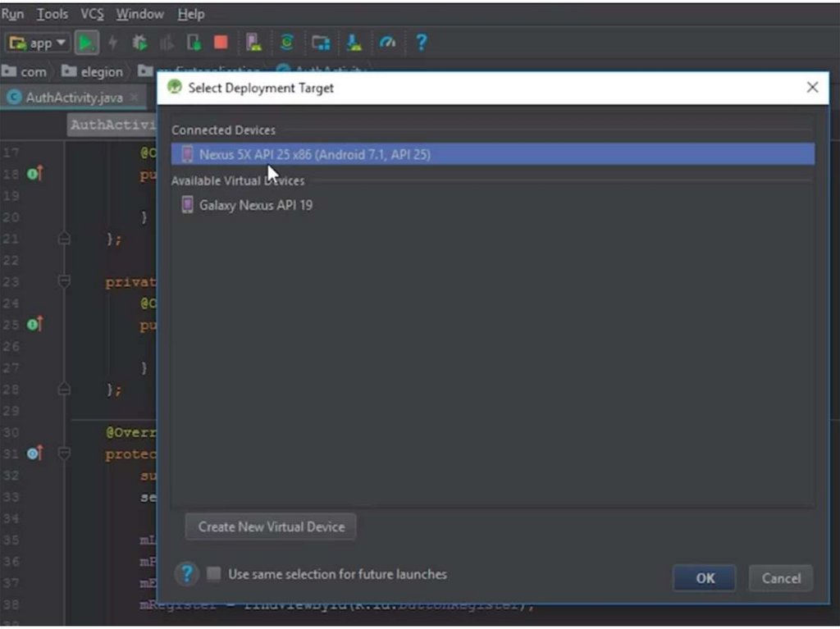
Task: Click the green Run app button
Action: 86,43
